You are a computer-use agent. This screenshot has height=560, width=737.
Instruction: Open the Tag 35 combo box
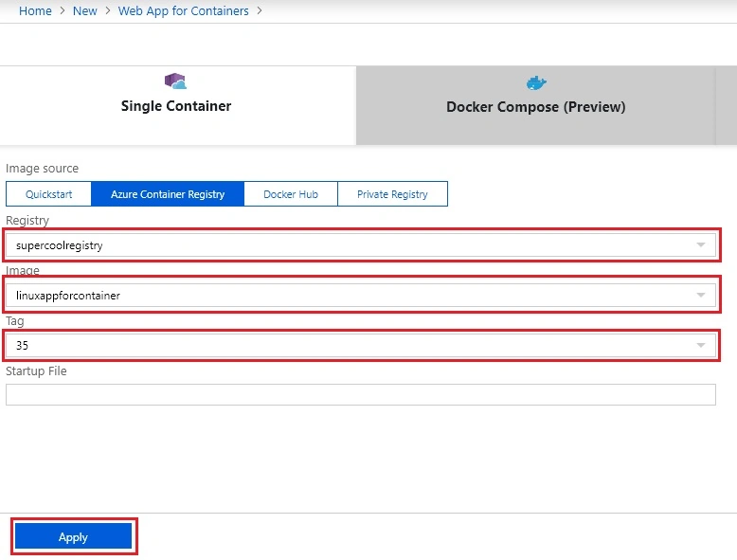click(361, 346)
